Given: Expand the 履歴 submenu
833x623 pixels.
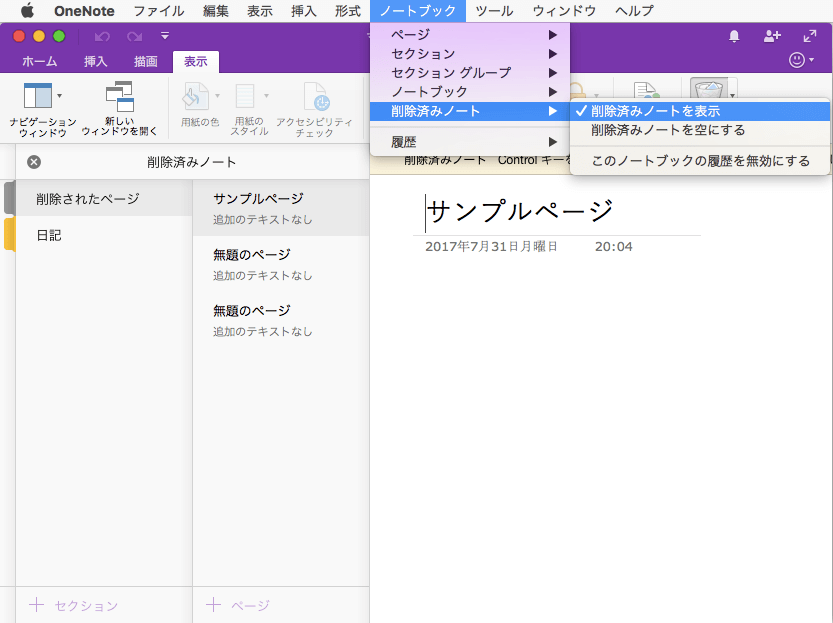Looking at the screenshot, I should pyautogui.click(x=470, y=142).
